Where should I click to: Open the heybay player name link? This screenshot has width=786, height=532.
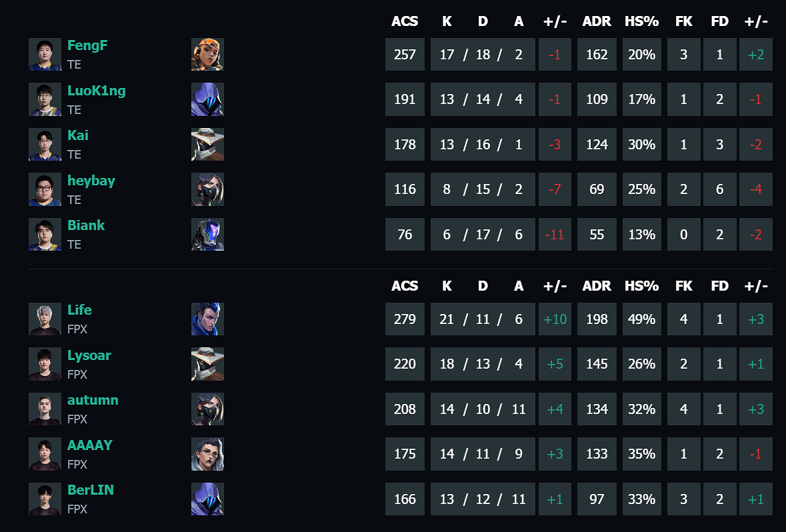click(91, 181)
